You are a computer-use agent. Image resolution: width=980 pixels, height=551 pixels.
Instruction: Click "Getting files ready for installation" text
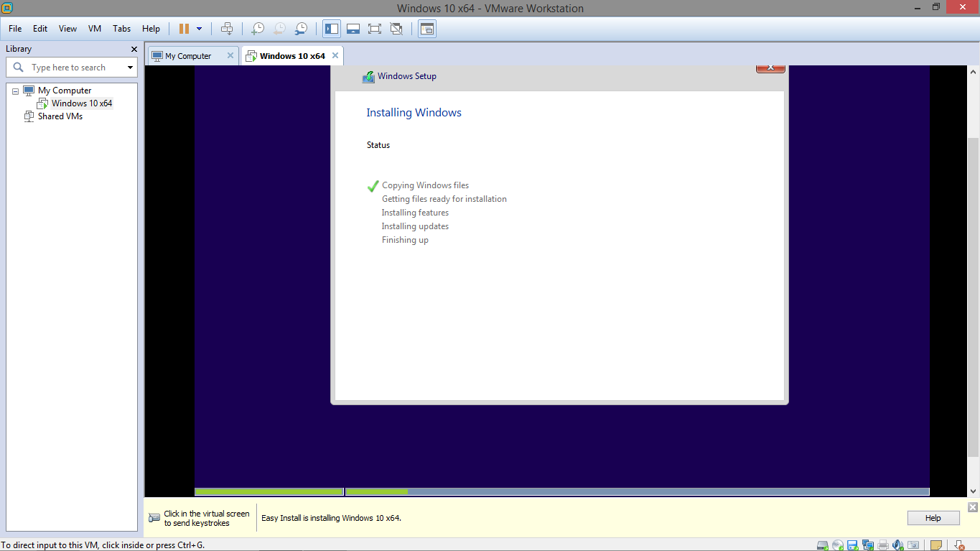tap(444, 199)
